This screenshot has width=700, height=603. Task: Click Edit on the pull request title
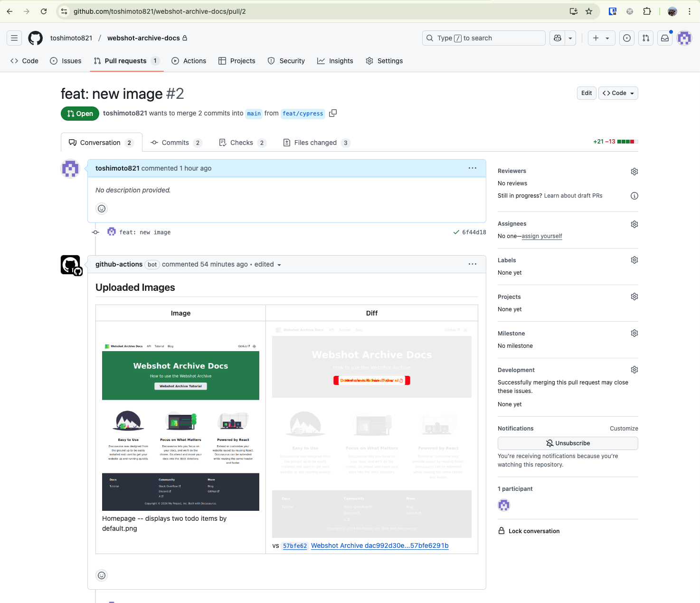[586, 93]
